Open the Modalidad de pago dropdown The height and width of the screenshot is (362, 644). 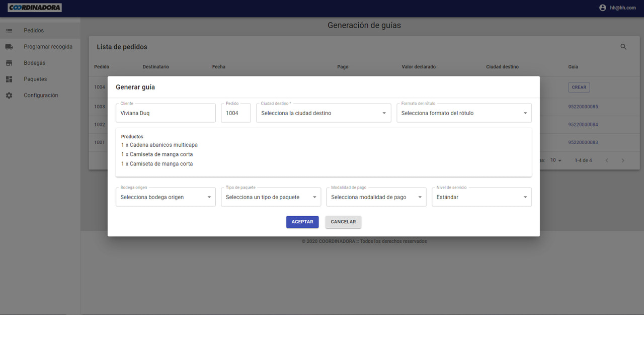(376, 197)
